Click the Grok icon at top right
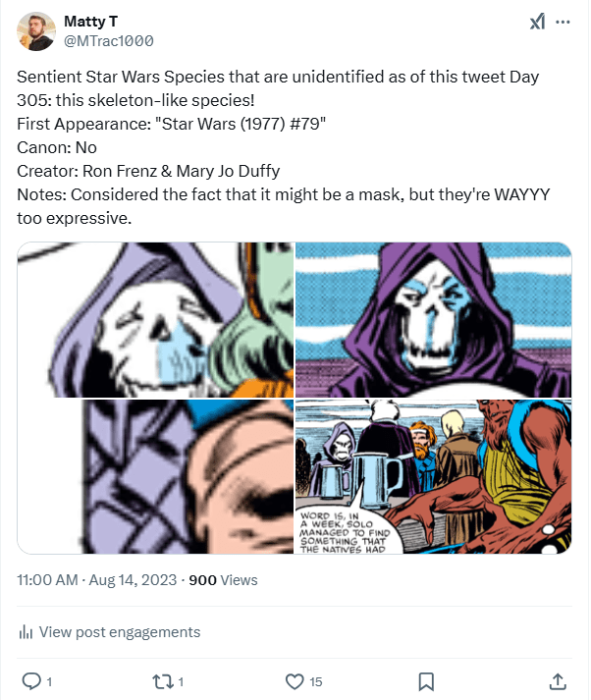The height and width of the screenshot is (700, 591). (537, 23)
